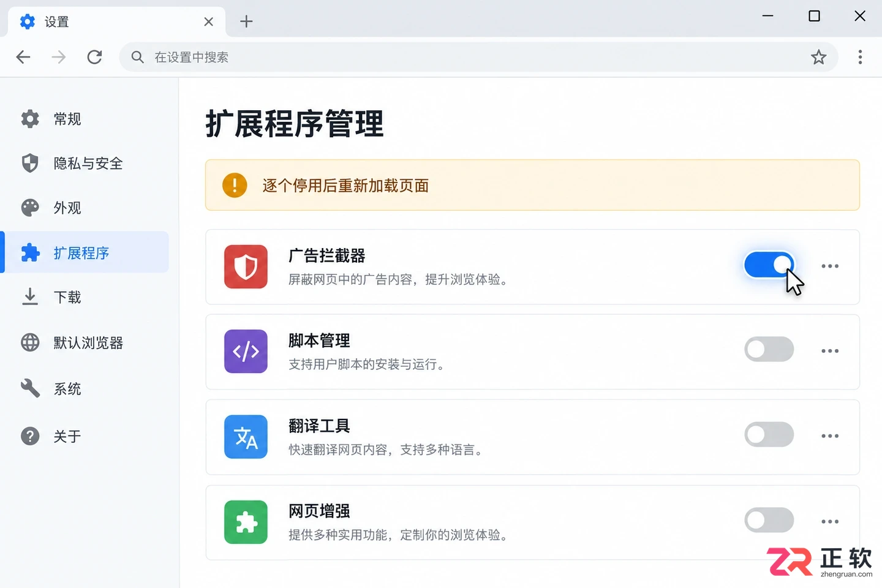
Task: Open more options for 广告拦截器
Action: click(x=830, y=266)
